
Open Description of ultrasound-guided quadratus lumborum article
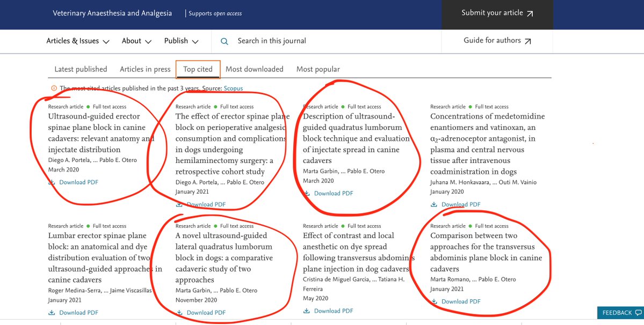356,138
